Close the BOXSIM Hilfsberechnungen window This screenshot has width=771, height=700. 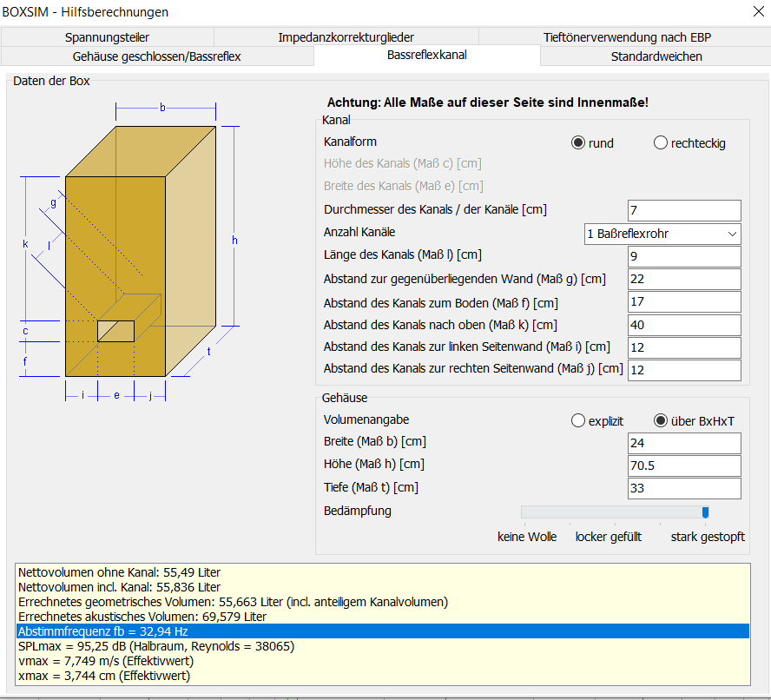click(759, 11)
